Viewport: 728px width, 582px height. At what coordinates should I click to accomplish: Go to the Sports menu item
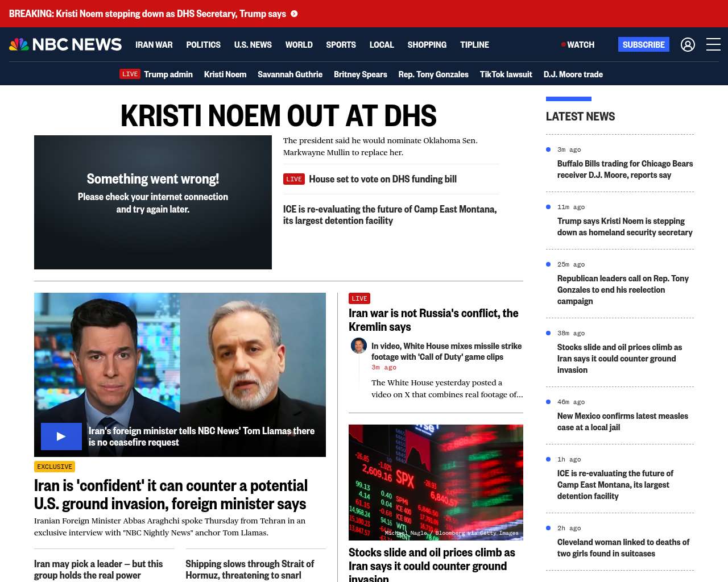341,44
